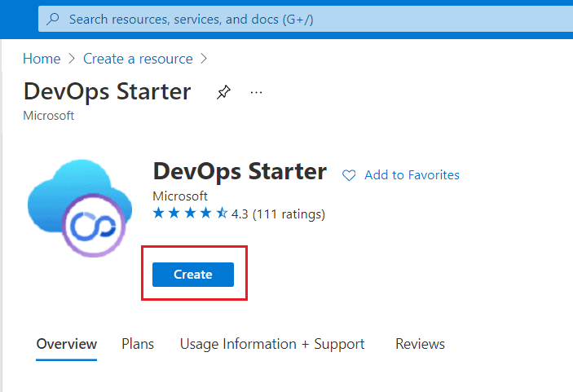The width and height of the screenshot is (573, 392).
Task: Click the search magnifier icon
Action: (53, 19)
